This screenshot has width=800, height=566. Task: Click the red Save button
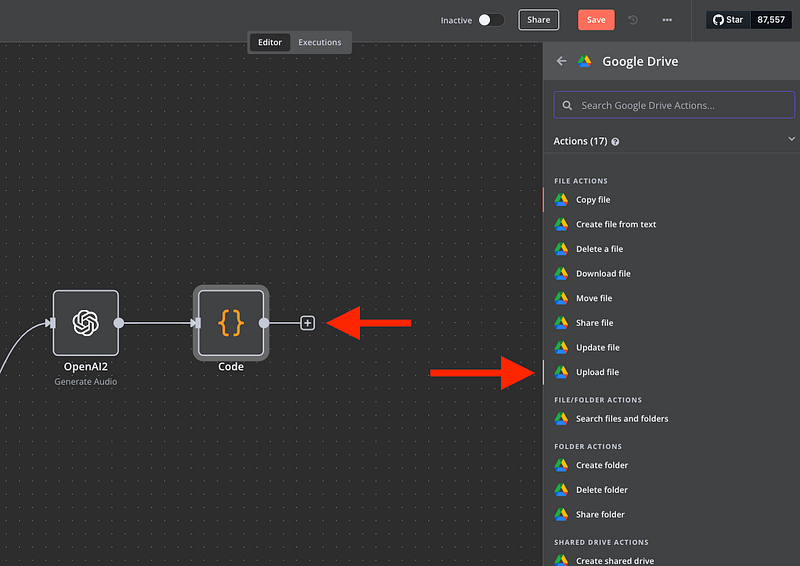(596, 20)
